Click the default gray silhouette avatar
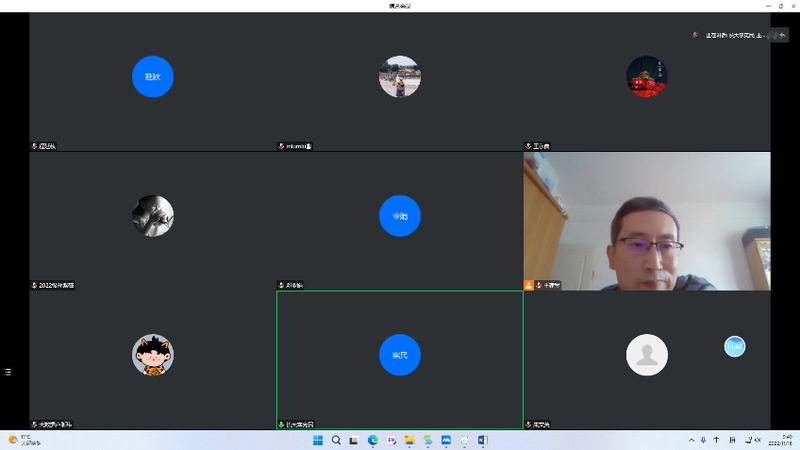 tap(646, 355)
